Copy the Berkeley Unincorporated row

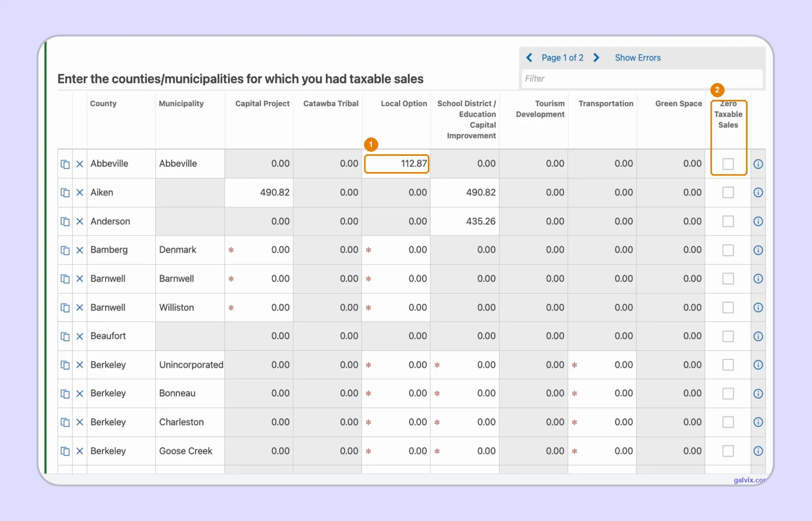65,365
